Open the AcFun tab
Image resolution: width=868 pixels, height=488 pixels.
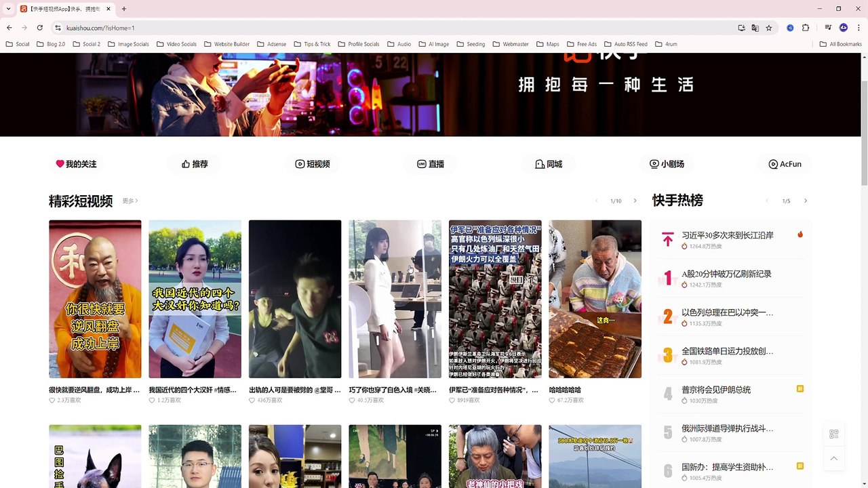(x=785, y=164)
